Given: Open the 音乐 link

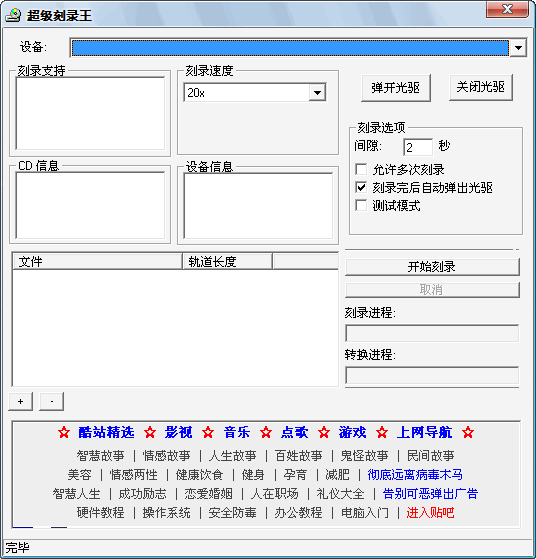Looking at the screenshot, I should tap(237, 432).
